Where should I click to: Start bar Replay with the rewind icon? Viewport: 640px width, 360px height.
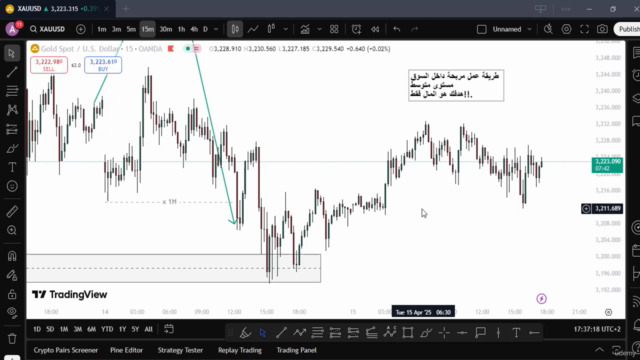click(x=375, y=29)
